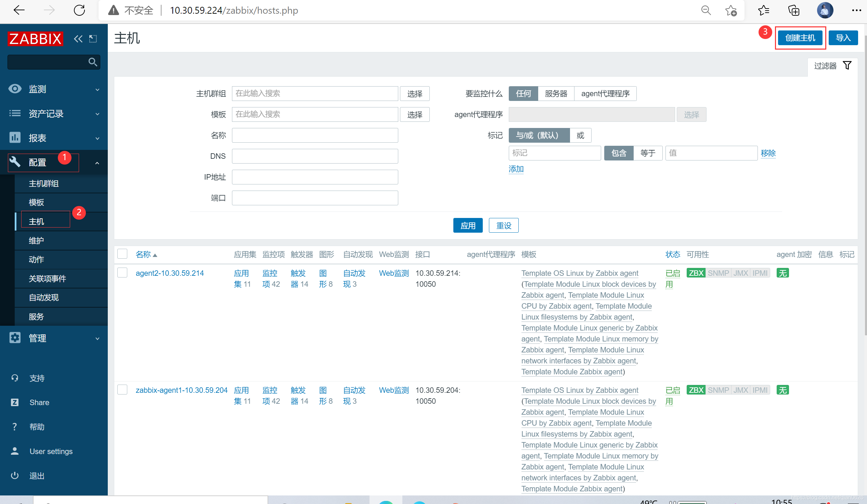
Task: Click the 重设 filter button
Action: click(504, 226)
